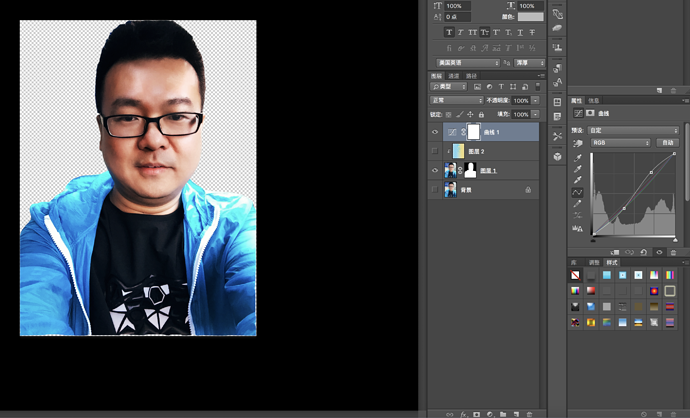The image size is (690, 418).
Task: Hide the Layer 1 portrait layer
Action: point(435,170)
